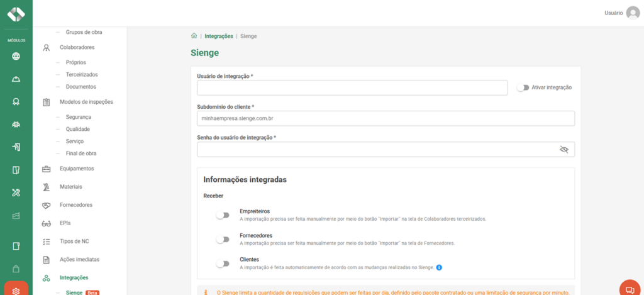Screen dimensions: 644x295
Task: Show password with the crossed-eye icon
Action: 564,150
